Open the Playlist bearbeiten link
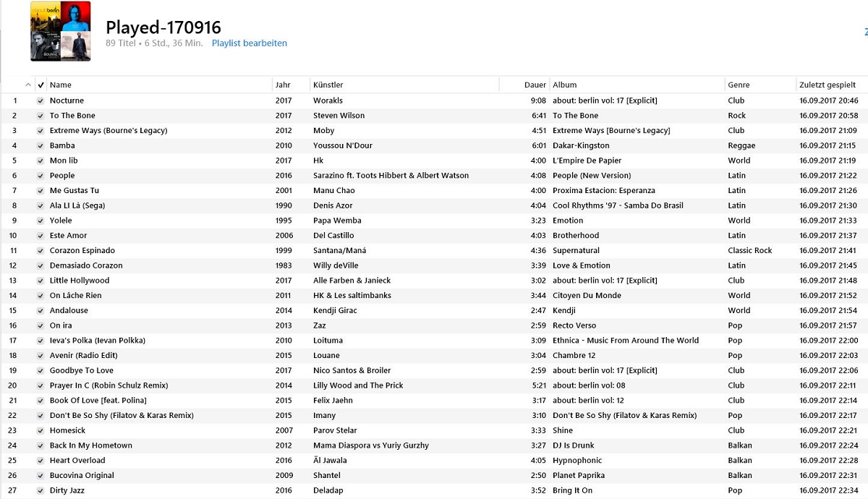Image resolution: width=868 pixels, height=499 pixels. tap(249, 43)
